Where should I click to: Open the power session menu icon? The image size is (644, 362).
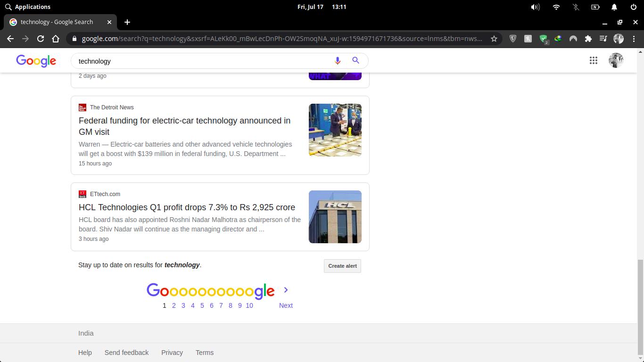click(634, 7)
